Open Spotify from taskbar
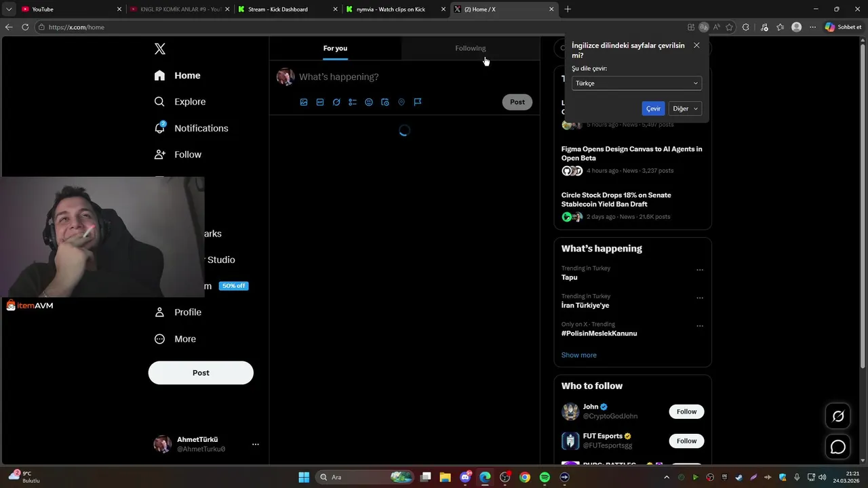The height and width of the screenshot is (488, 868). pyautogui.click(x=545, y=477)
